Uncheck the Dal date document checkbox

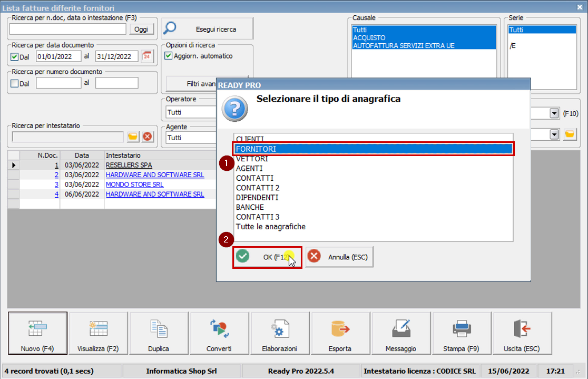point(15,57)
